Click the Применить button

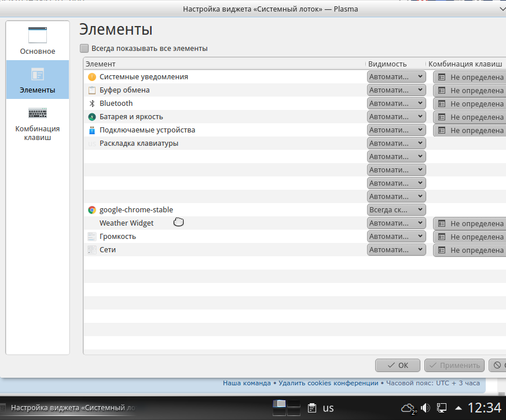454,365
